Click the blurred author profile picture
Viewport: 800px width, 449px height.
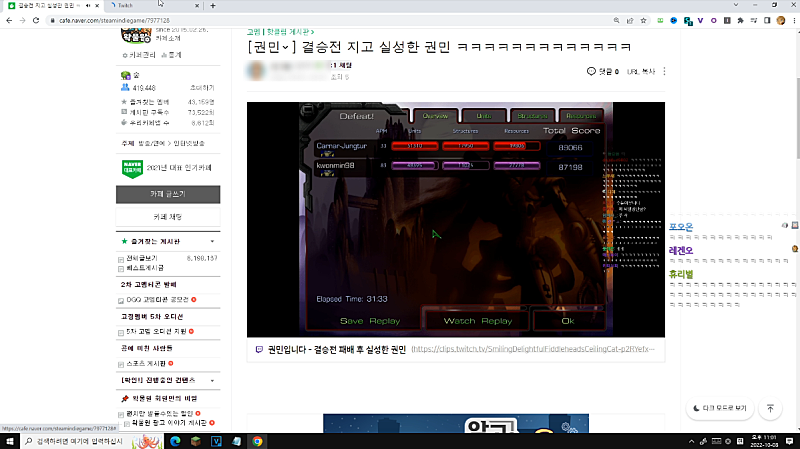[x=257, y=70]
